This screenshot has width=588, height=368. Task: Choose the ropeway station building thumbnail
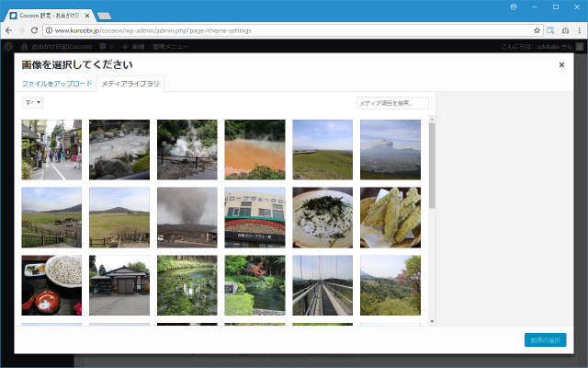tap(255, 217)
